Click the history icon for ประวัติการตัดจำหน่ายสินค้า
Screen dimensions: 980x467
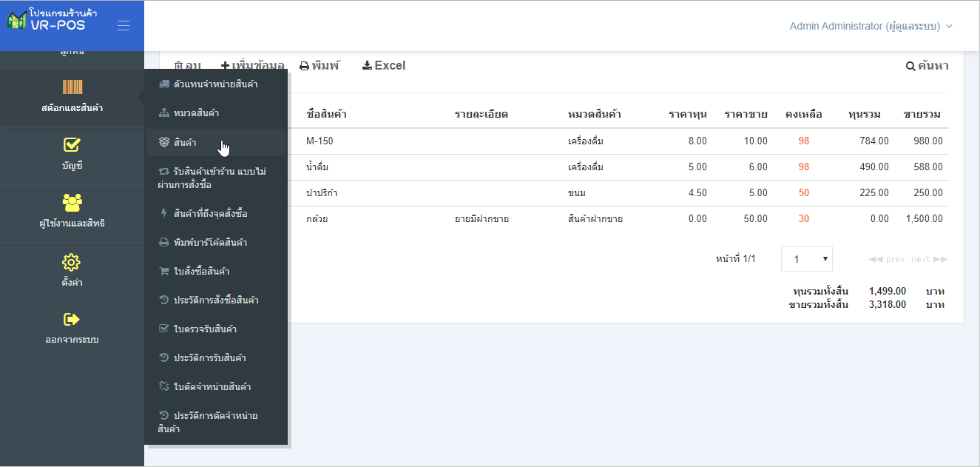coord(164,415)
